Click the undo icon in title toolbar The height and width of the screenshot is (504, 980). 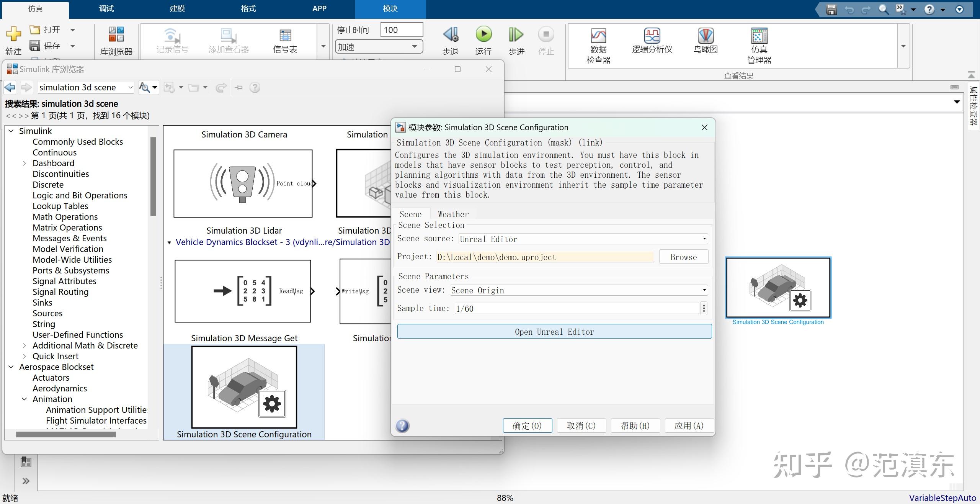pos(849,10)
